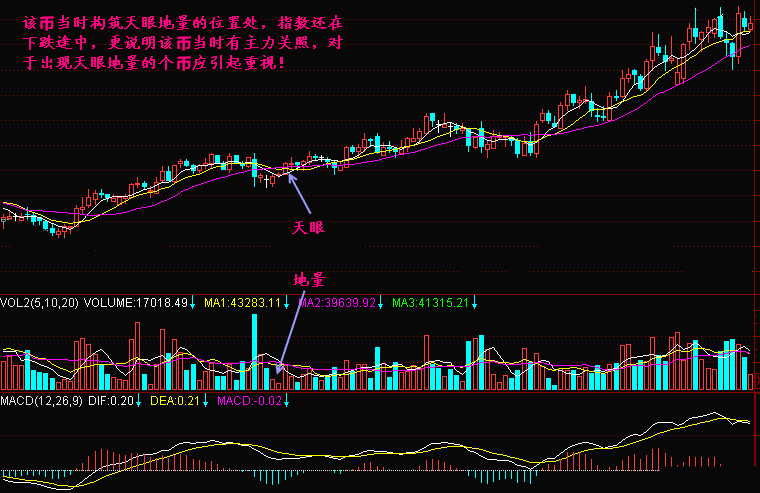Screen dimensions: 760x493
Task: Click the MACD(12,26,9) indicator label
Action: [x=42, y=401]
